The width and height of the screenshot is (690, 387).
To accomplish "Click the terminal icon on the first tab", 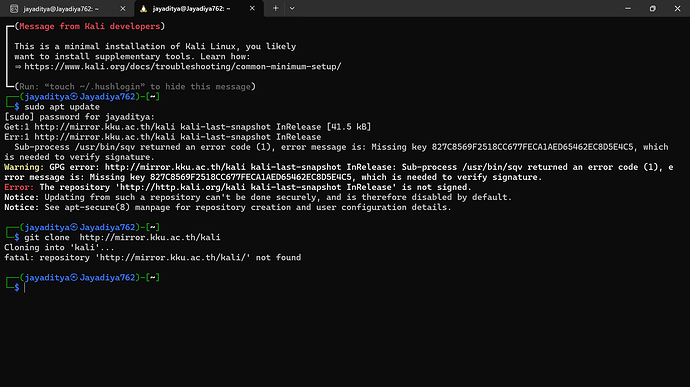I will [14, 8].
